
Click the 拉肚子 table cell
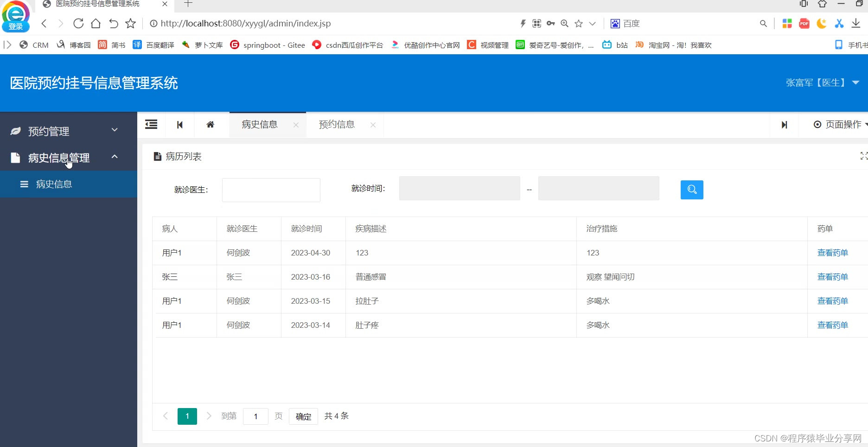(461, 301)
